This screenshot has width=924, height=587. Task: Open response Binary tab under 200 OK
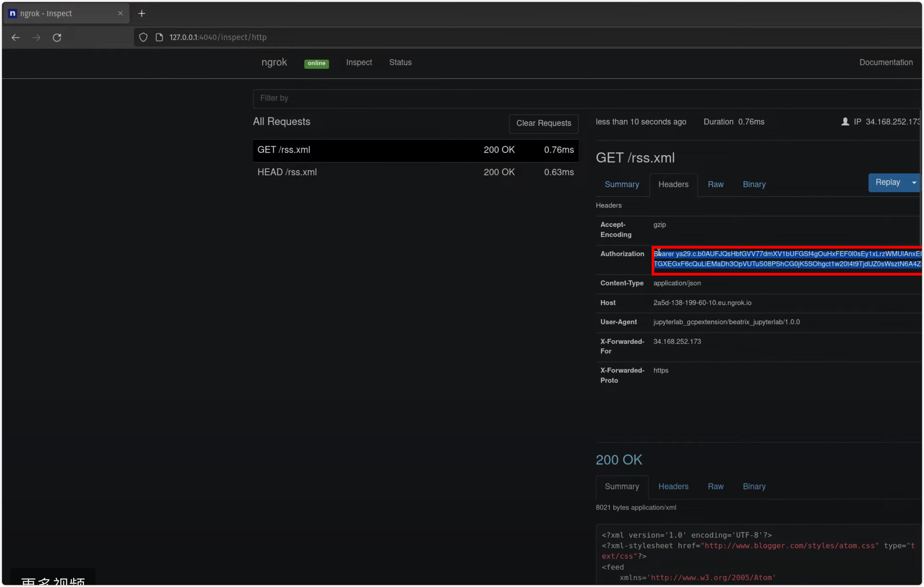[x=754, y=486]
